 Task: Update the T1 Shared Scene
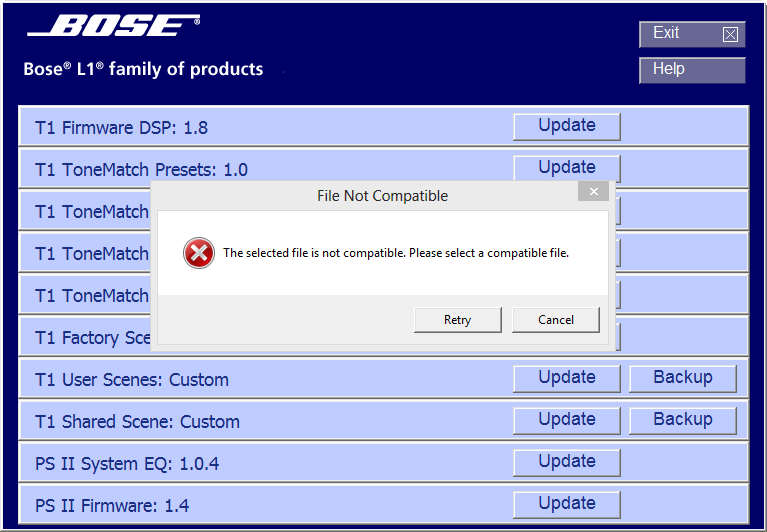click(567, 420)
